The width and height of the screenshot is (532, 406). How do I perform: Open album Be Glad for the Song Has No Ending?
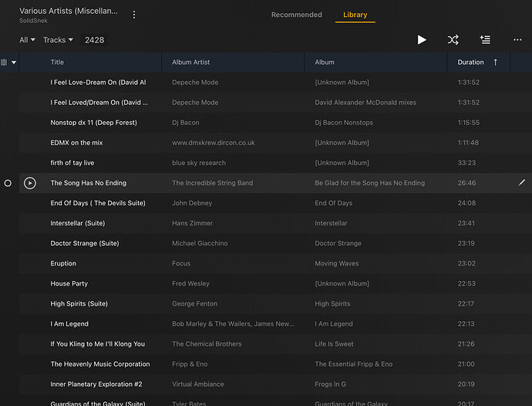point(370,183)
